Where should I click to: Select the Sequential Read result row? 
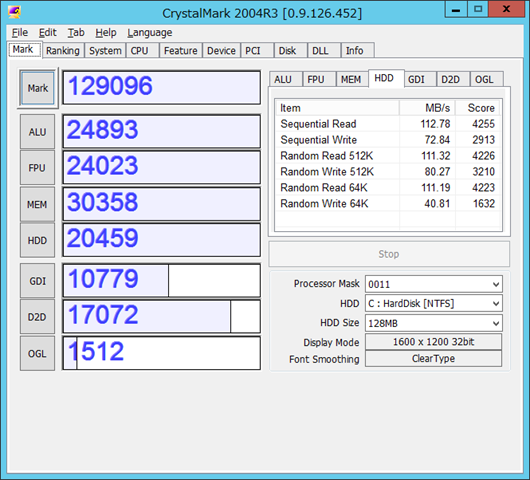(x=388, y=124)
